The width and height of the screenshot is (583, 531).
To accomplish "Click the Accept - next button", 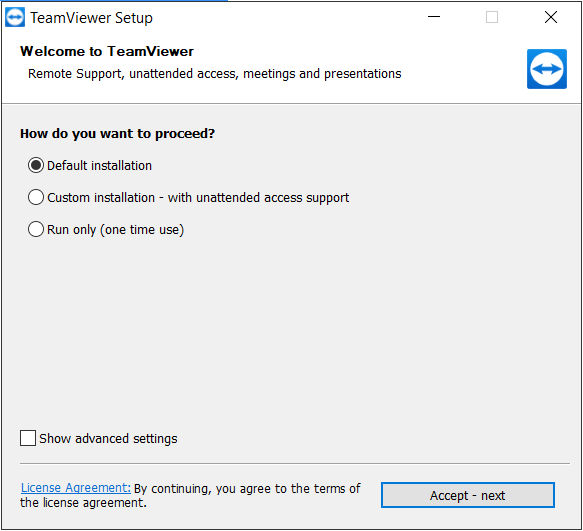I will coord(468,495).
